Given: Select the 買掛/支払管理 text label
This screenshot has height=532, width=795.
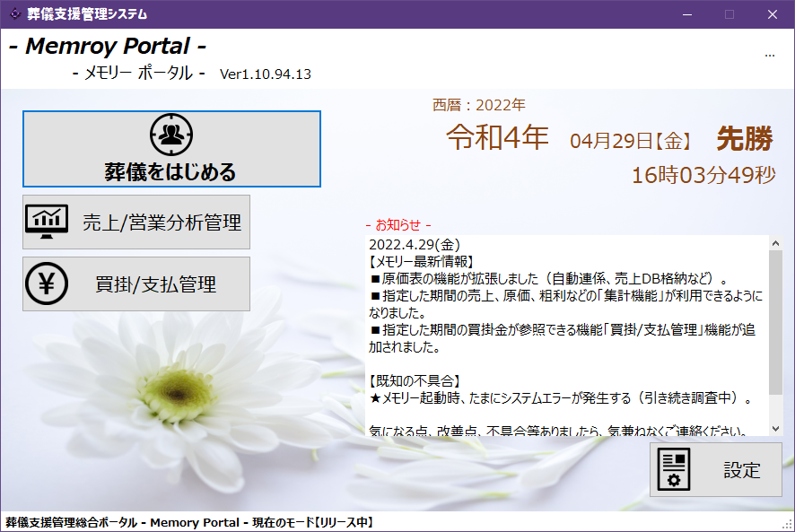Looking at the screenshot, I should pyautogui.click(x=156, y=284).
